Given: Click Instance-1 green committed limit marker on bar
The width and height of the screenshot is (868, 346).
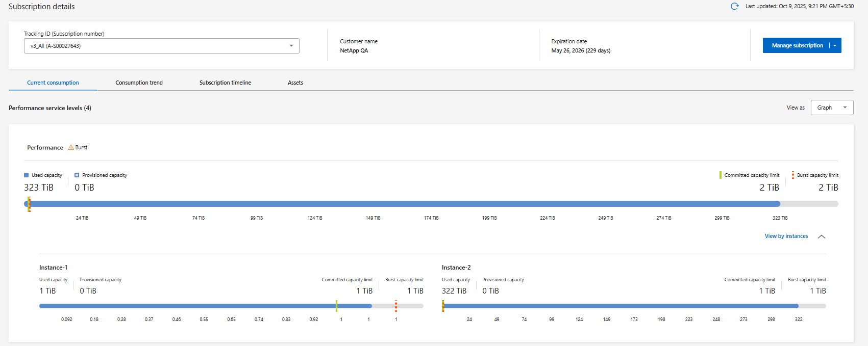Looking at the screenshot, I should (x=336, y=306).
